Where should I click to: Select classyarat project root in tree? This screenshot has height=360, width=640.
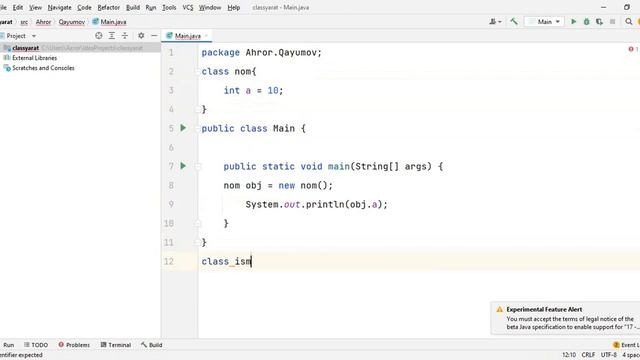coord(80,48)
